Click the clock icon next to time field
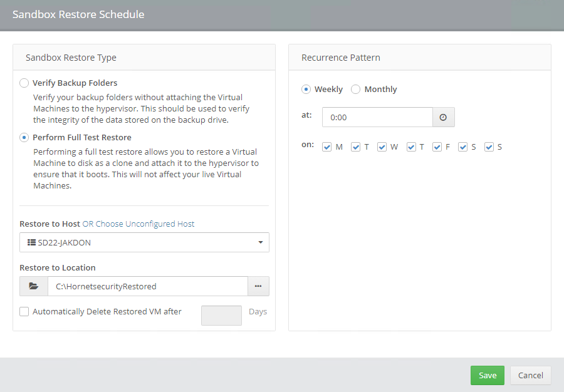 pos(443,117)
